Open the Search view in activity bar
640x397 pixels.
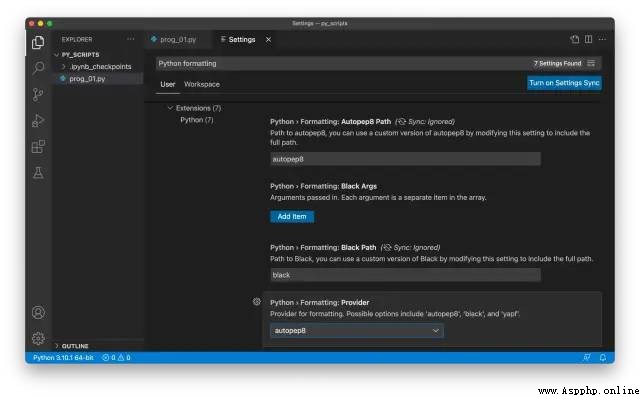click(x=38, y=67)
